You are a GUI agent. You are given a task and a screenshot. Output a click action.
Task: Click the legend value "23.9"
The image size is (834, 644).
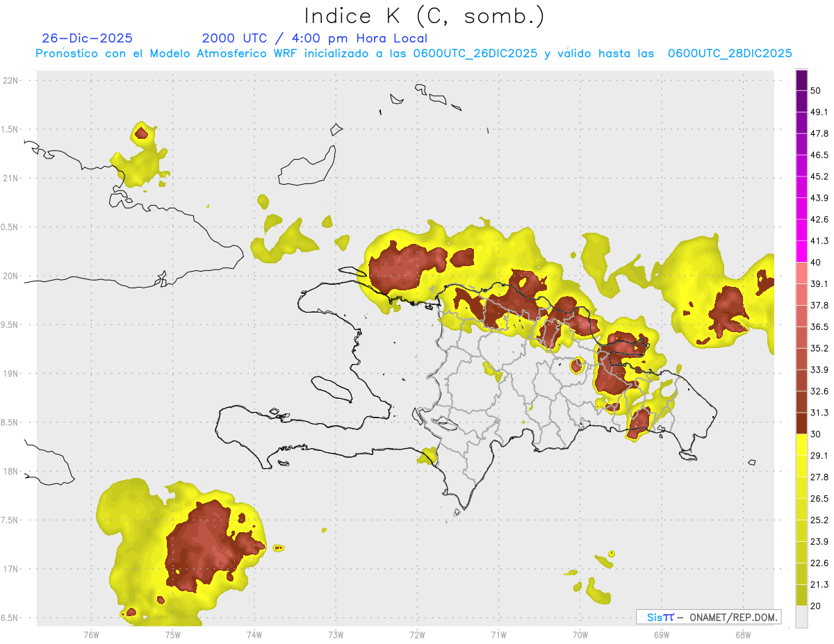pyautogui.click(x=819, y=542)
